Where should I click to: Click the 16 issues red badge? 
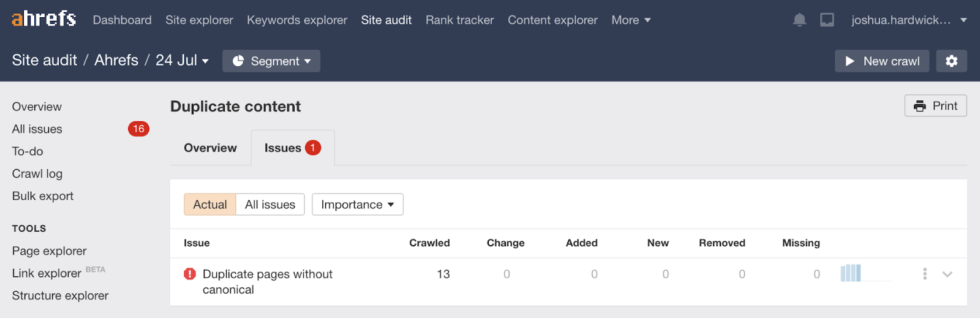(138, 129)
